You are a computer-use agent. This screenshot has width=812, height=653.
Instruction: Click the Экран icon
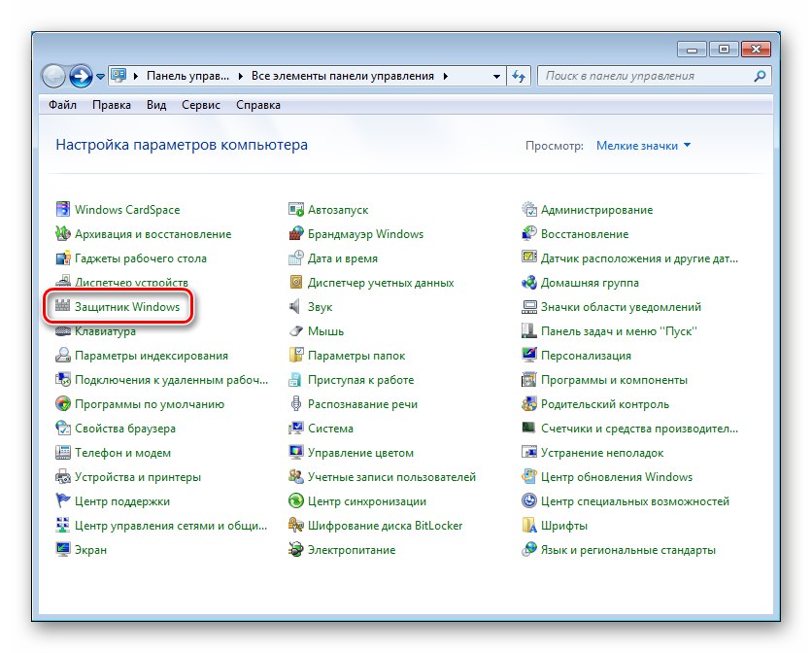[x=63, y=549]
